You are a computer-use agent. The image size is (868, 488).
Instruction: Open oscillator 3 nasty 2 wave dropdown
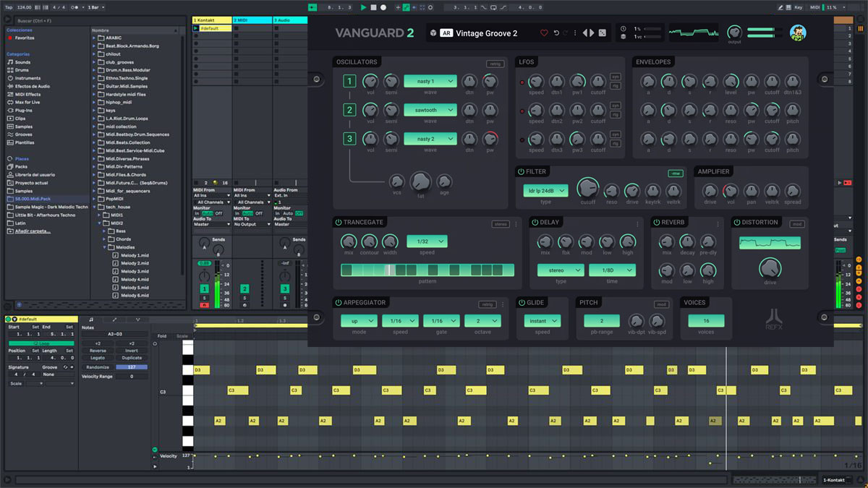click(x=430, y=139)
